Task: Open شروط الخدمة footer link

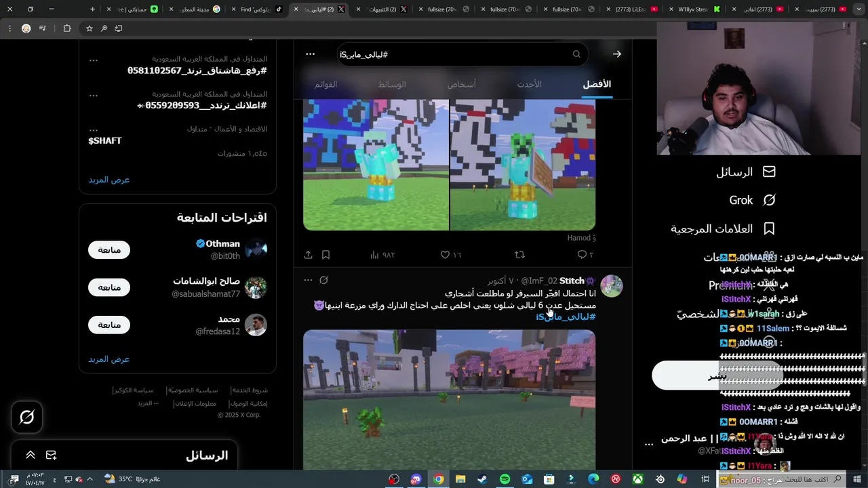Action: (250, 390)
